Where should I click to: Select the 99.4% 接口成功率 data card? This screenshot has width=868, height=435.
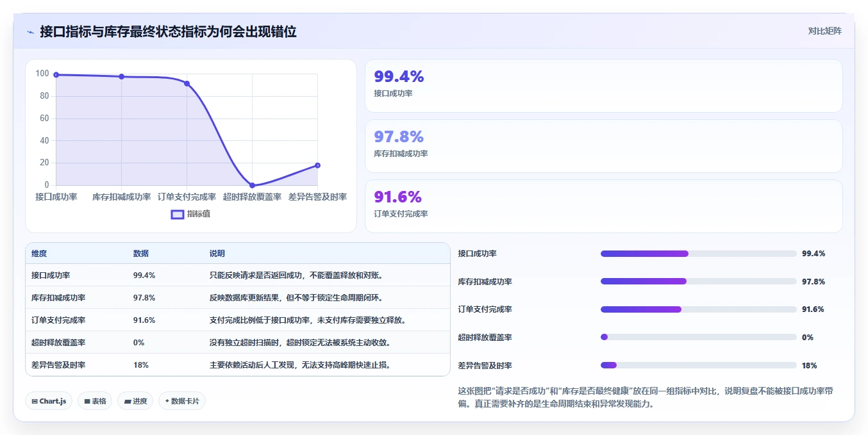pyautogui.click(x=603, y=86)
